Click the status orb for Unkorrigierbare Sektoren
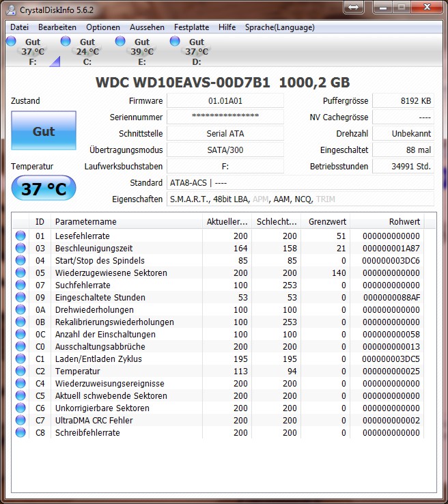 tap(20, 408)
